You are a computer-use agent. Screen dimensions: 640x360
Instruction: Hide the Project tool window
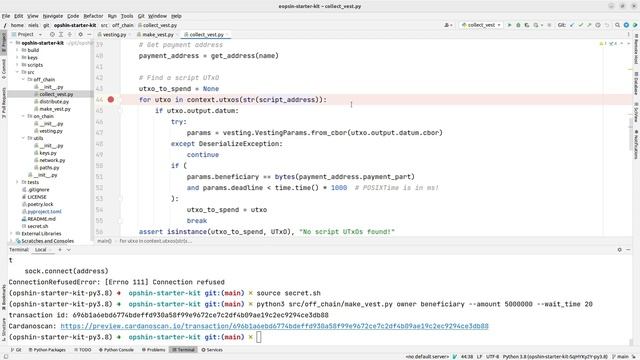point(89,35)
